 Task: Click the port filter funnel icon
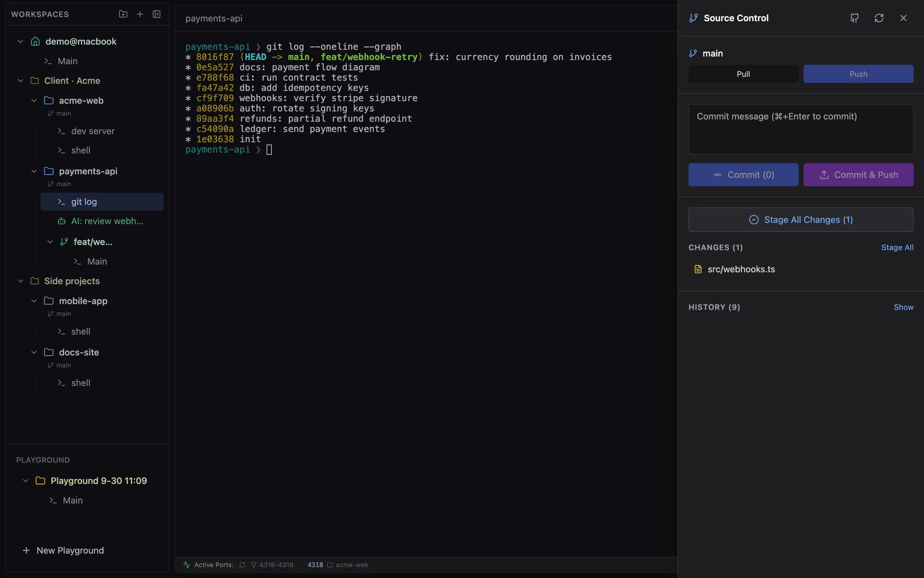click(x=254, y=565)
